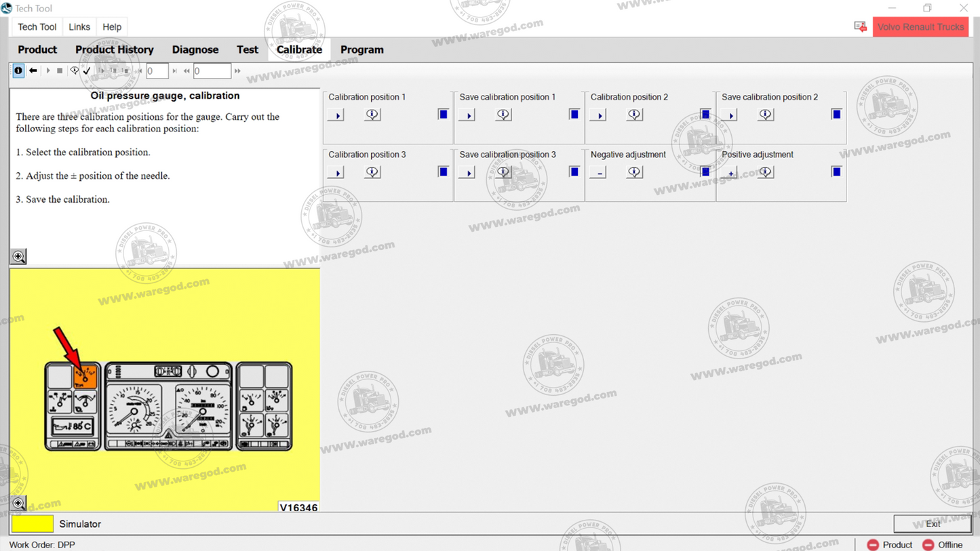This screenshot has width=980, height=551.
Task: Run Calibration position 2 with arrow button
Action: 598,115
